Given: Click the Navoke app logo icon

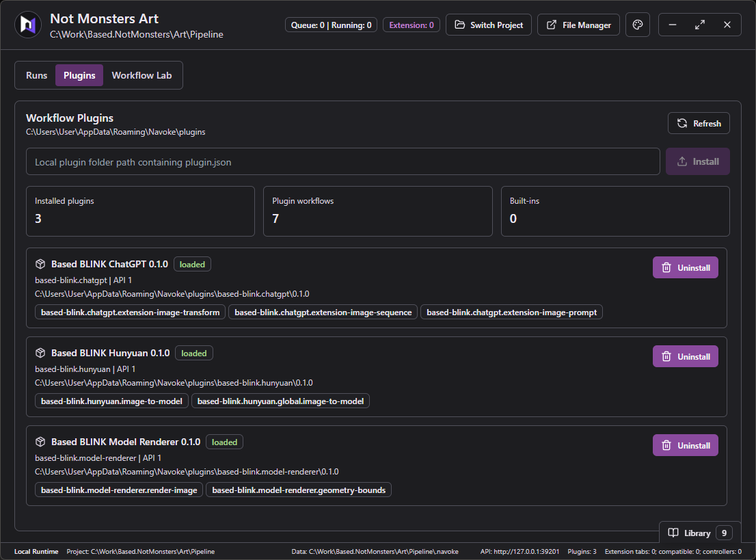Looking at the screenshot, I should 28,25.
